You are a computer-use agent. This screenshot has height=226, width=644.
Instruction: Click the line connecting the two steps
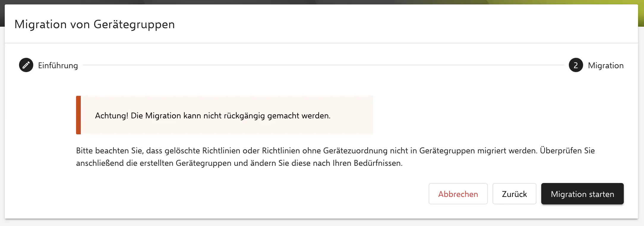pyautogui.click(x=323, y=65)
